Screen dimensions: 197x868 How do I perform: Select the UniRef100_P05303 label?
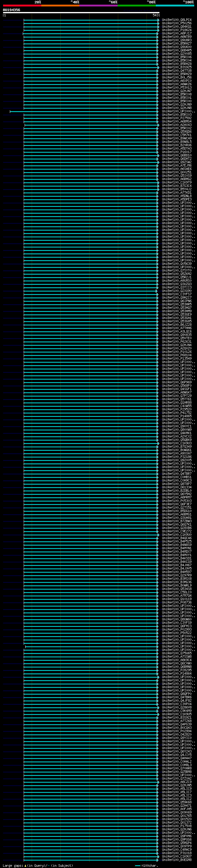point(176,501)
